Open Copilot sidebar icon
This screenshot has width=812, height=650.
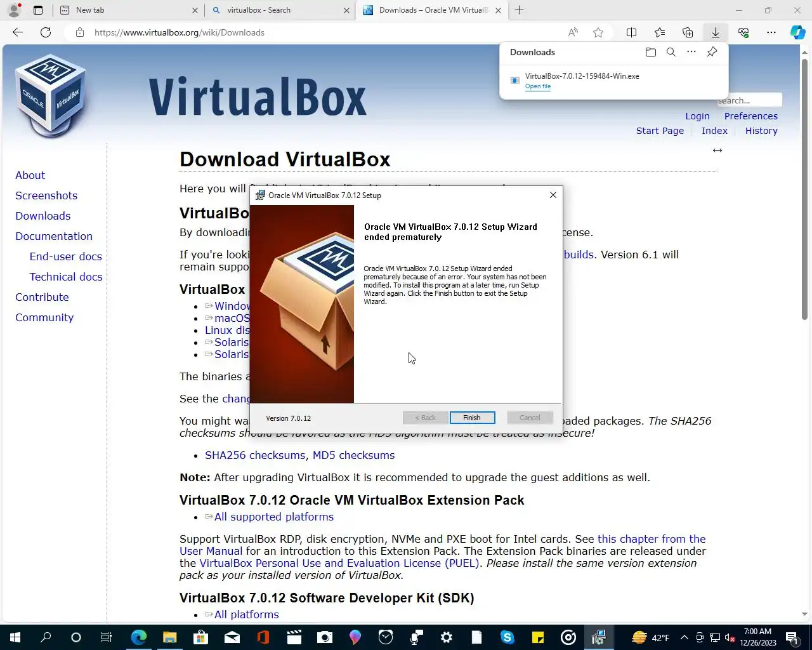point(798,32)
